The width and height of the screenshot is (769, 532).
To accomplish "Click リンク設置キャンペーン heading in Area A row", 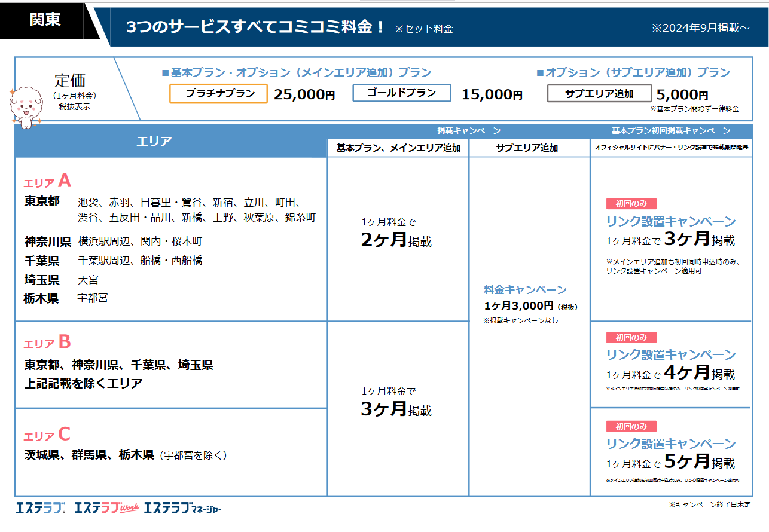I will coord(671,221).
